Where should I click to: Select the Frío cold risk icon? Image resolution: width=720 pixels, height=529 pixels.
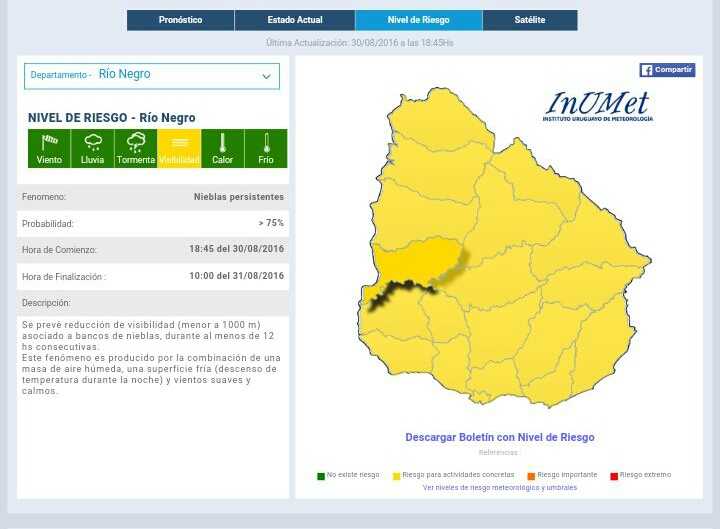point(265,148)
